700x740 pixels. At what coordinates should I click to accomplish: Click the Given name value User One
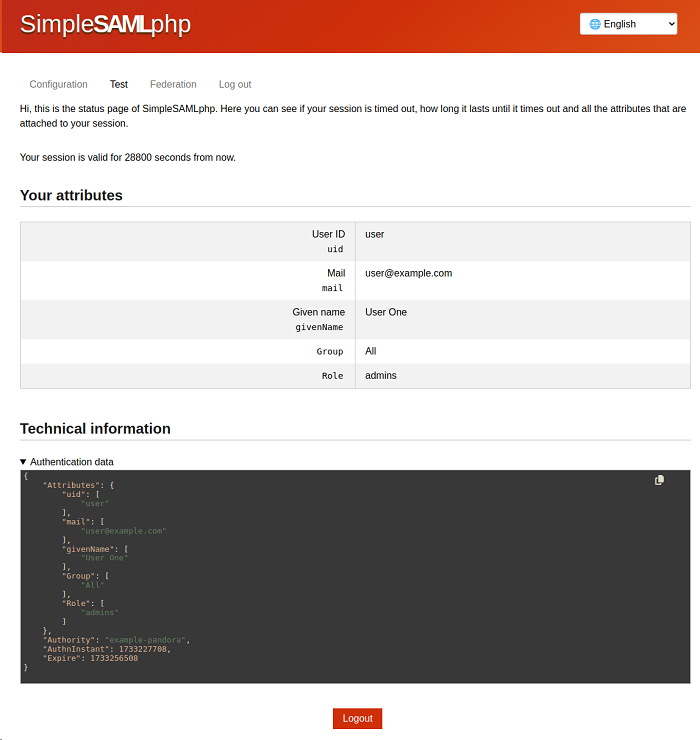386,312
